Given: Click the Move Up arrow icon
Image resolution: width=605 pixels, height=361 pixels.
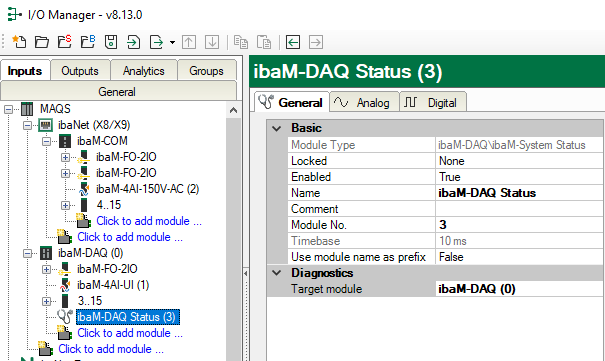Looking at the screenshot, I should (x=189, y=42).
